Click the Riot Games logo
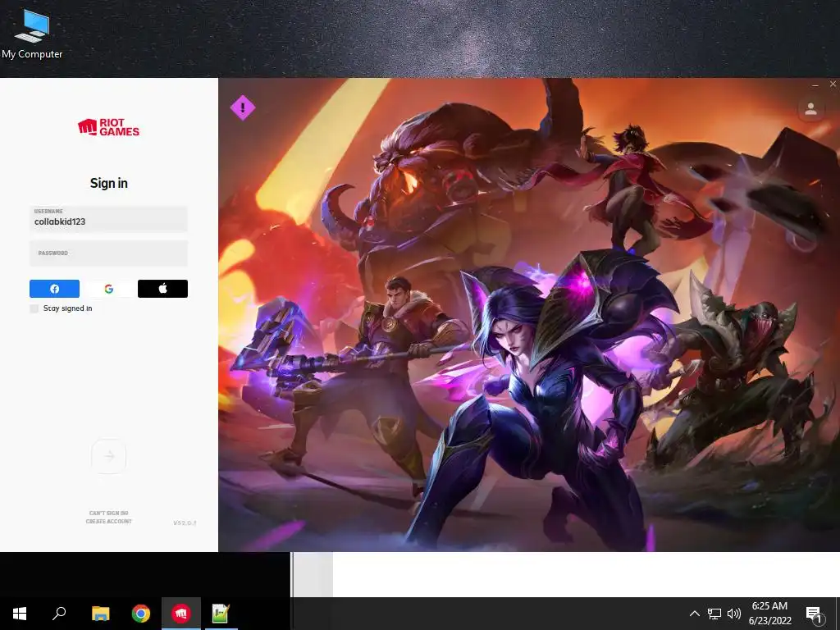This screenshot has height=630, width=840. click(x=109, y=127)
